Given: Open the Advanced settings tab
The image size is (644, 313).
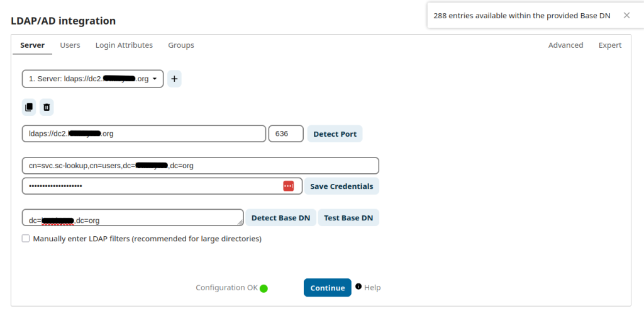Looking at the screenshot, I should [565, 45].
